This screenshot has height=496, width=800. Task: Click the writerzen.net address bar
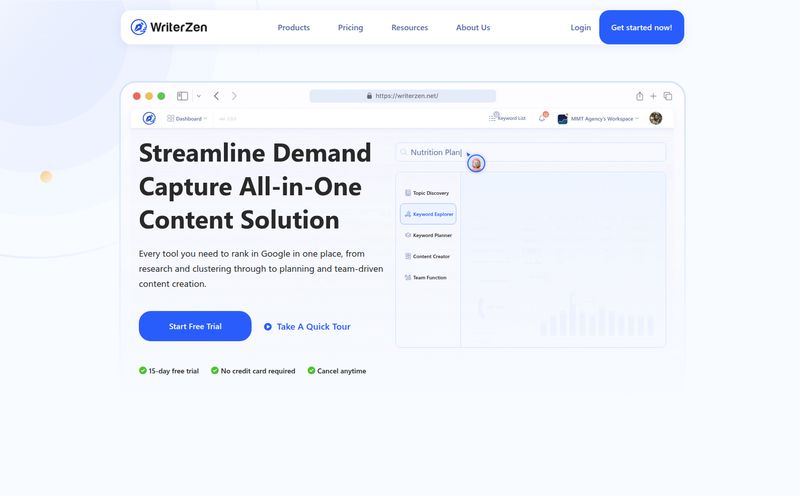(403, 96)
